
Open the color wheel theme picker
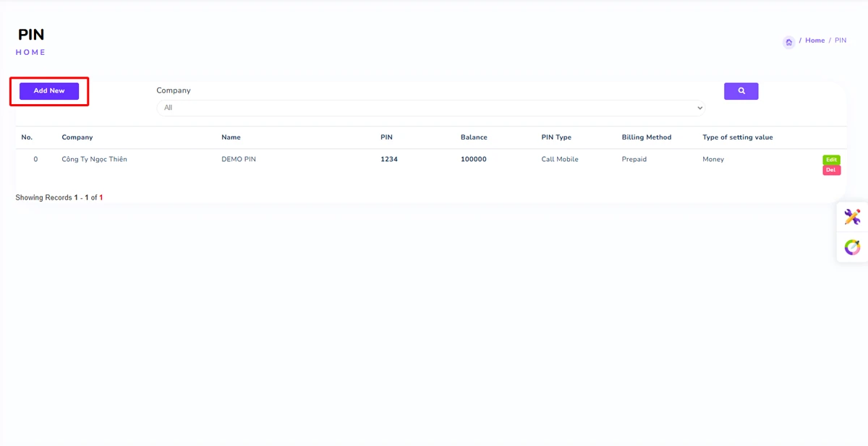pos(852,247)
